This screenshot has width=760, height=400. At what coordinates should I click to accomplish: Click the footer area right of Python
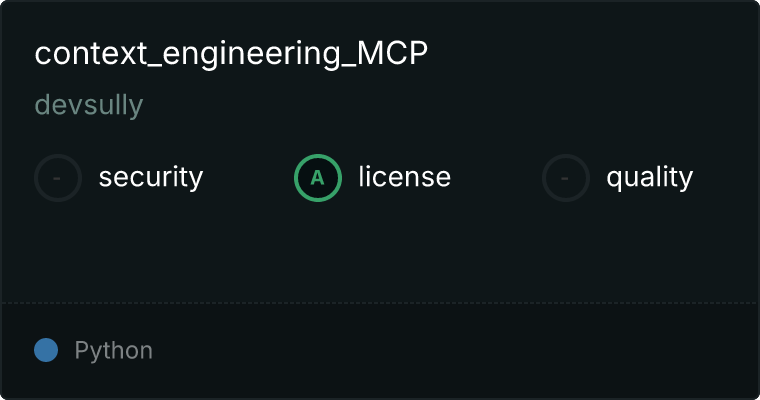click(456, 351)
